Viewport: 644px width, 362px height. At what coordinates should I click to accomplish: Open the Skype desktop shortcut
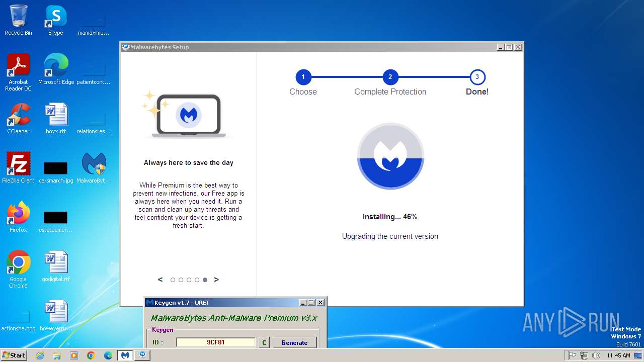coord(56,20)
